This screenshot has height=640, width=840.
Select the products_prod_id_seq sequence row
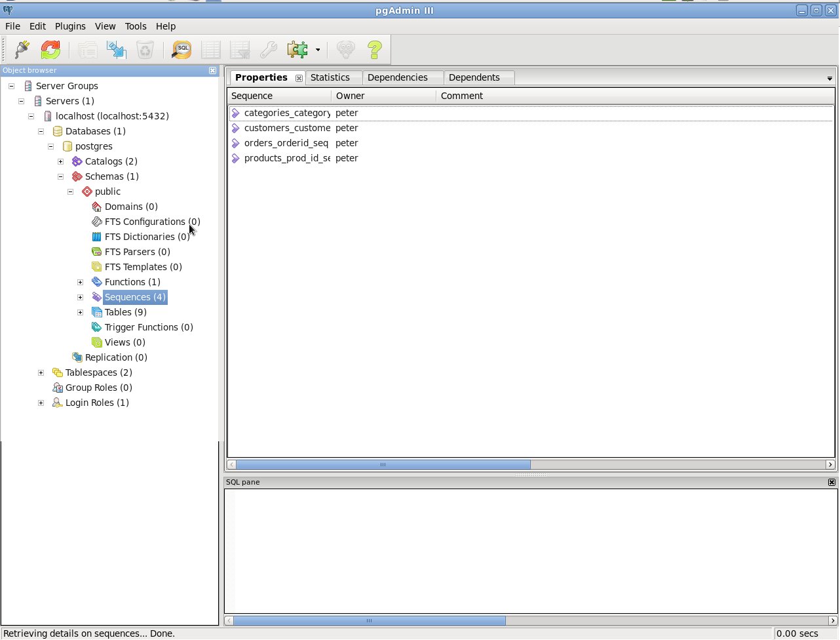(x=287, y=158)
